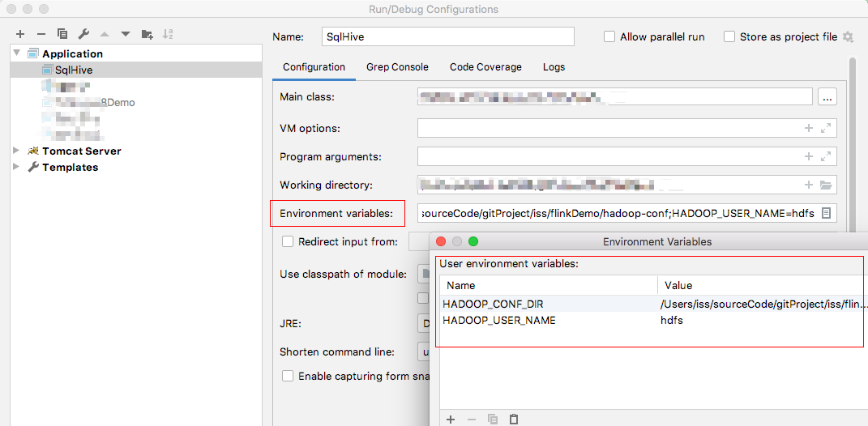Select SqlHive configuration in tree
The height and width of the screenshot is (426, 868).
pos(136,70)
